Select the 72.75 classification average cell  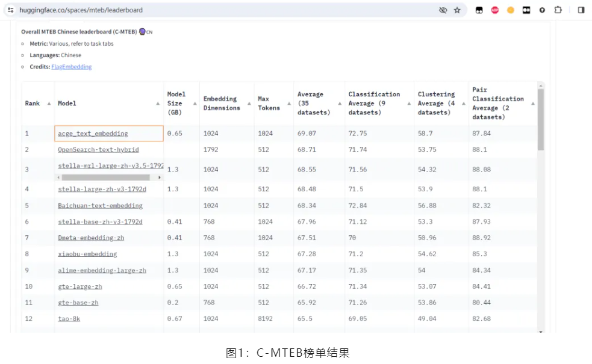pyautogui.click(x=358, y=134)
